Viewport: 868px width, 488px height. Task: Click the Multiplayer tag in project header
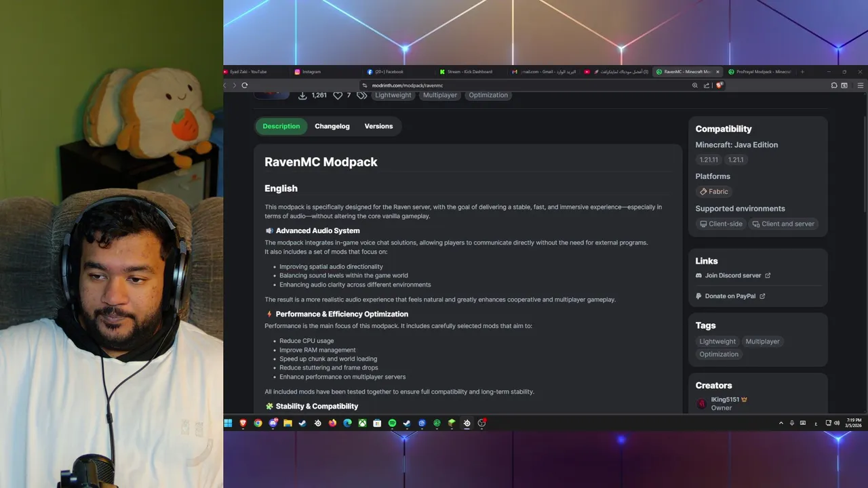[x=440, y=96]
